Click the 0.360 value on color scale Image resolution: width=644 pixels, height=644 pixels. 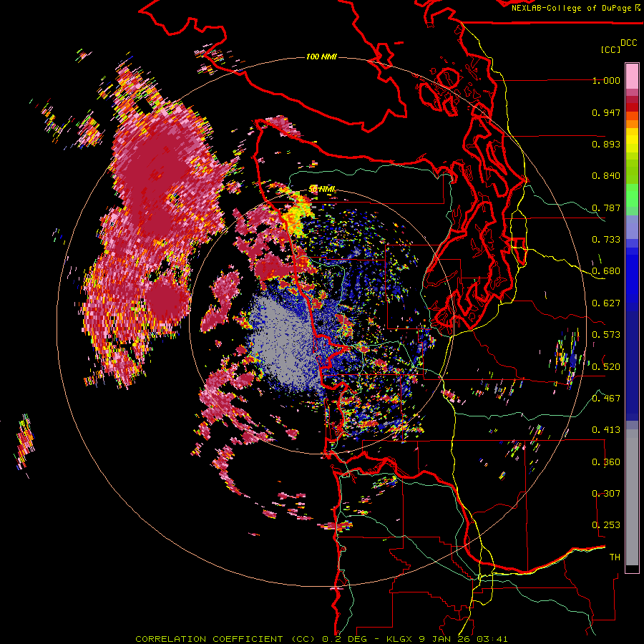(606, 462)
